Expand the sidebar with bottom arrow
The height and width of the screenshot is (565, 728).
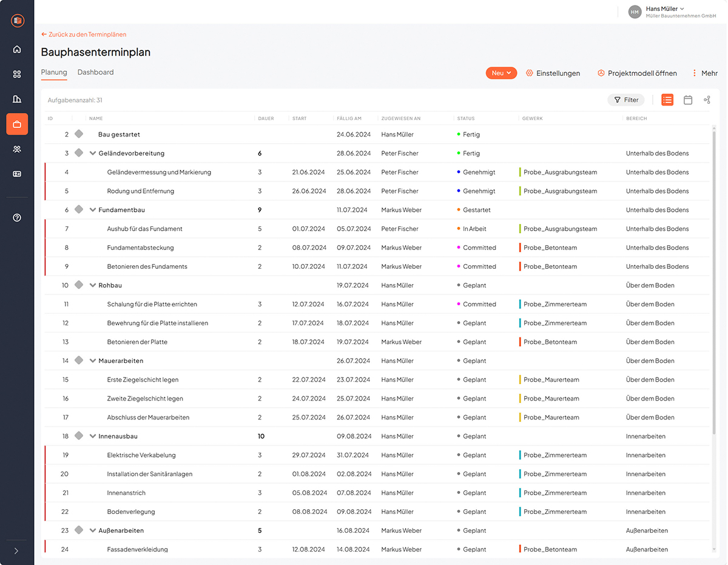point(16,550)
